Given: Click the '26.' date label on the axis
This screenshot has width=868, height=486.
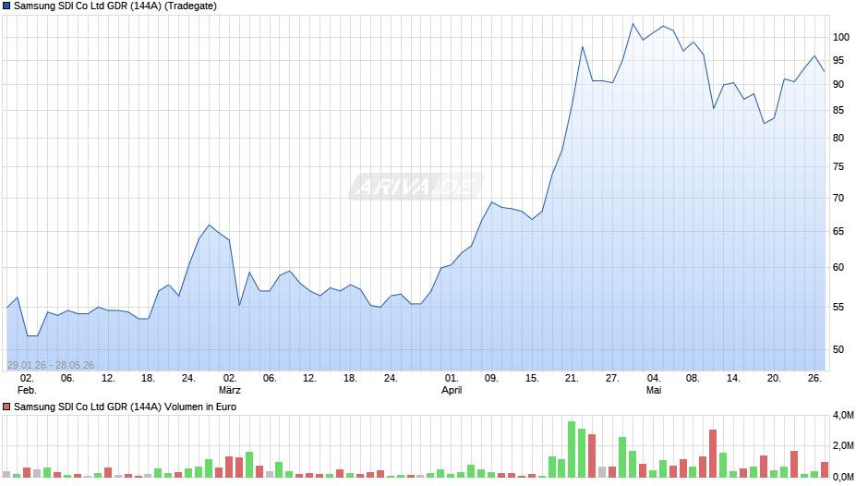Looking at the screenshot, I should [814, 378].
